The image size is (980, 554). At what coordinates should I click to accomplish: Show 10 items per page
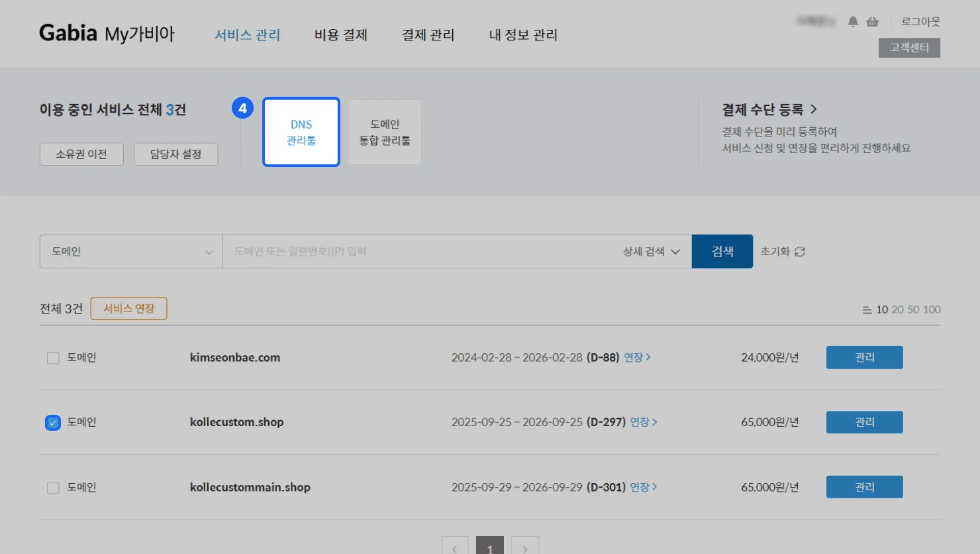pyautogui.click(x=882, y=310)
